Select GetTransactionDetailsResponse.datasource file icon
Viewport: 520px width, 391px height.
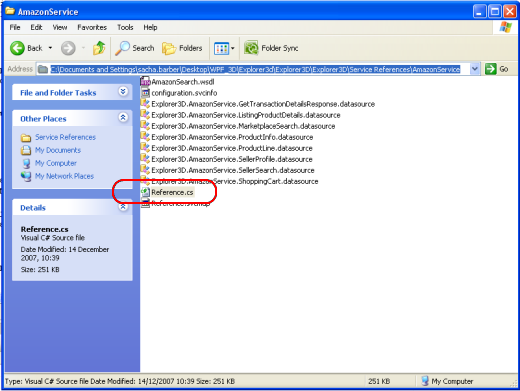[x=145, y=103]
